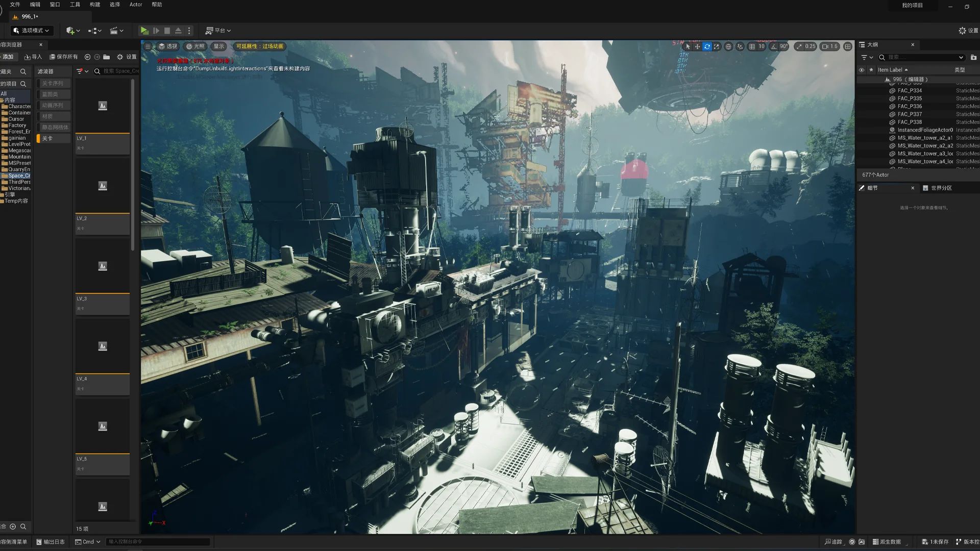Click the folder path icon in content browser

click(x=106, y=57)
